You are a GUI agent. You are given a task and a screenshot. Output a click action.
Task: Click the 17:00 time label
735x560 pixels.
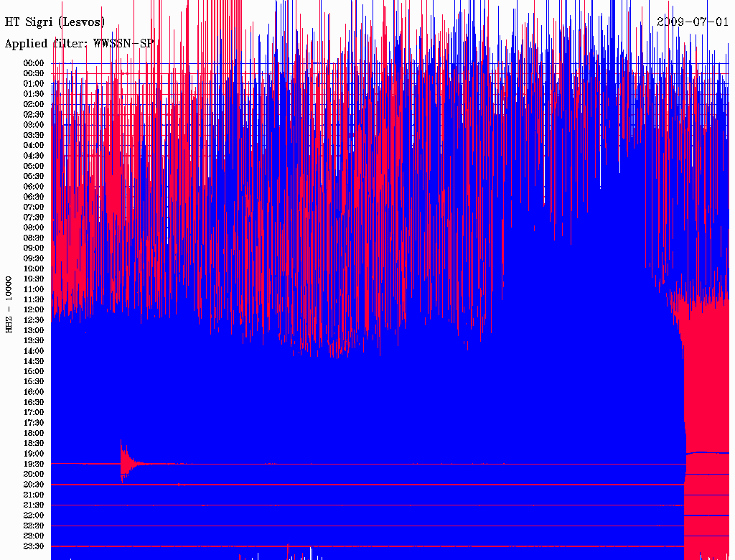(x=34, y=413)
